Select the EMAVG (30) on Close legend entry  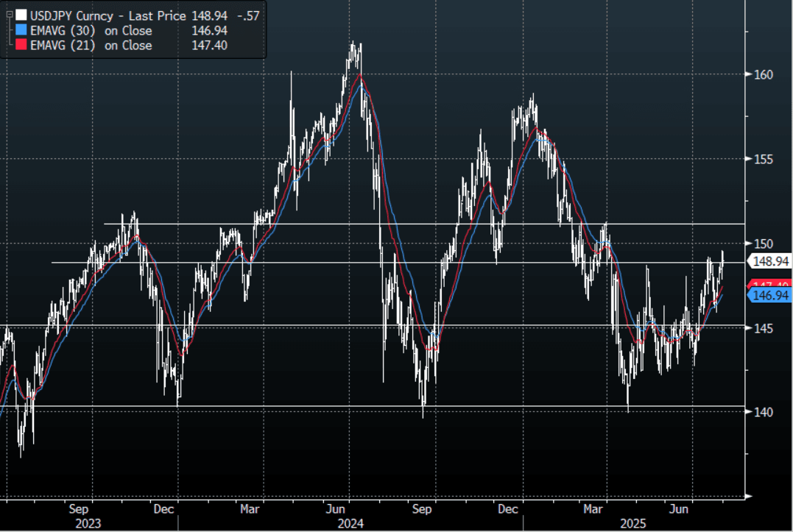coord(91,30)
